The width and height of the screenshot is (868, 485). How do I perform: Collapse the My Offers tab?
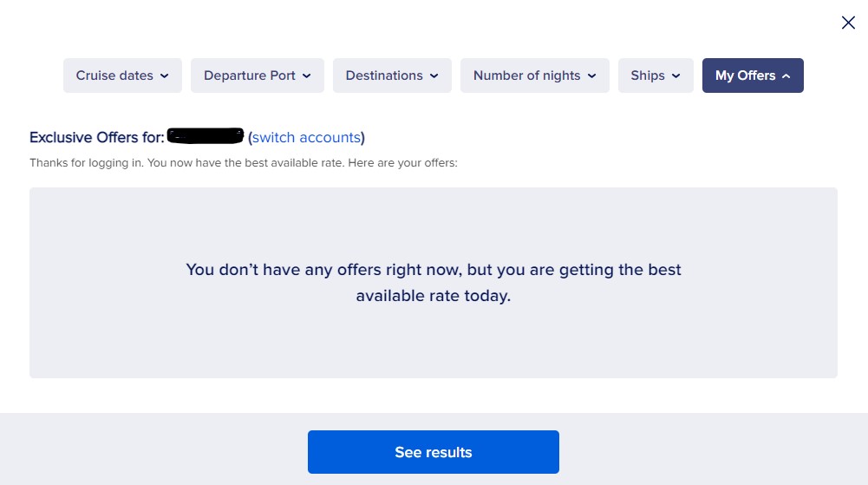(x=753, y=75)
